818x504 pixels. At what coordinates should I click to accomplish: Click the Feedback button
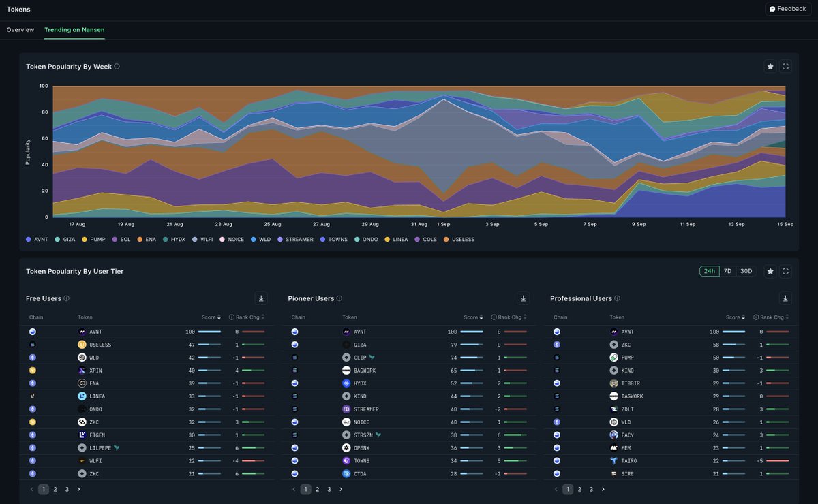point(787,8)
